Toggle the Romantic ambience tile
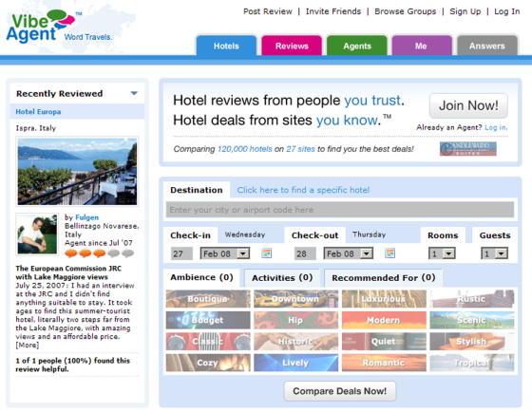 [x=384, y=363]
